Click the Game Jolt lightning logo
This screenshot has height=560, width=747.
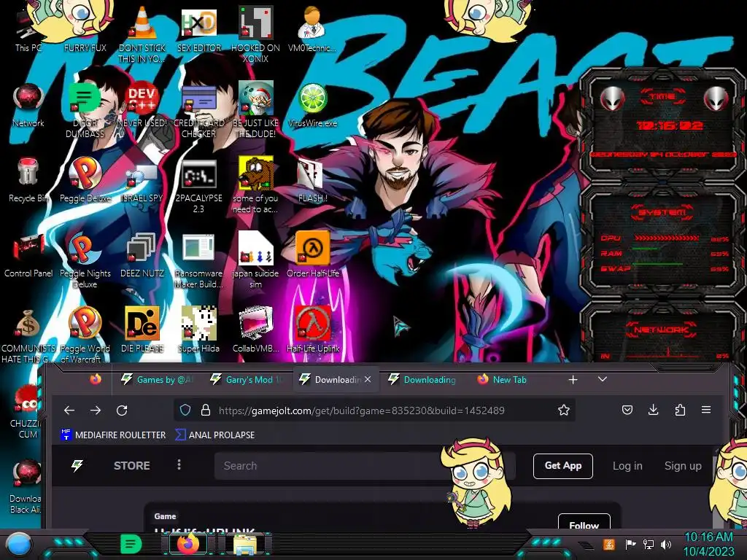point(77,466)
